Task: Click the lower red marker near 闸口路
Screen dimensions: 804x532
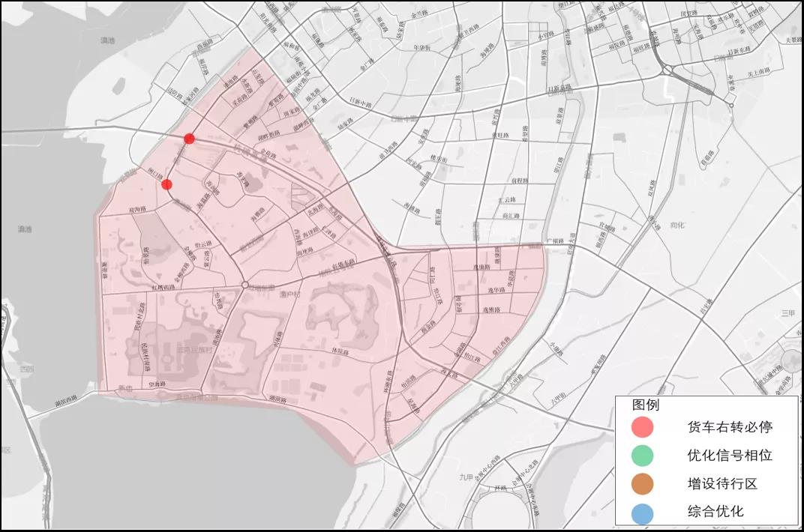Action: [x=166, y=184]
